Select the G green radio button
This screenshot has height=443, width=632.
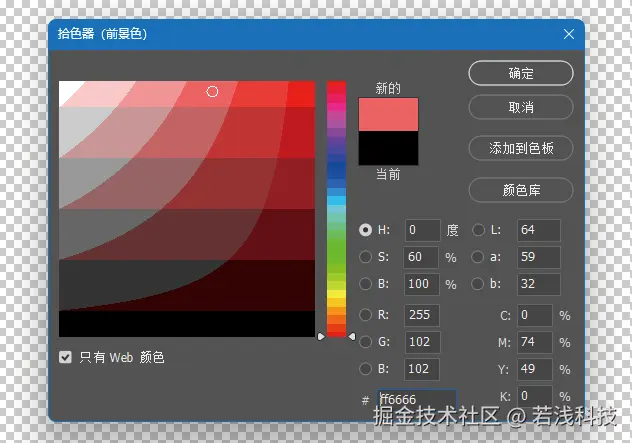(x=365, y=342)
